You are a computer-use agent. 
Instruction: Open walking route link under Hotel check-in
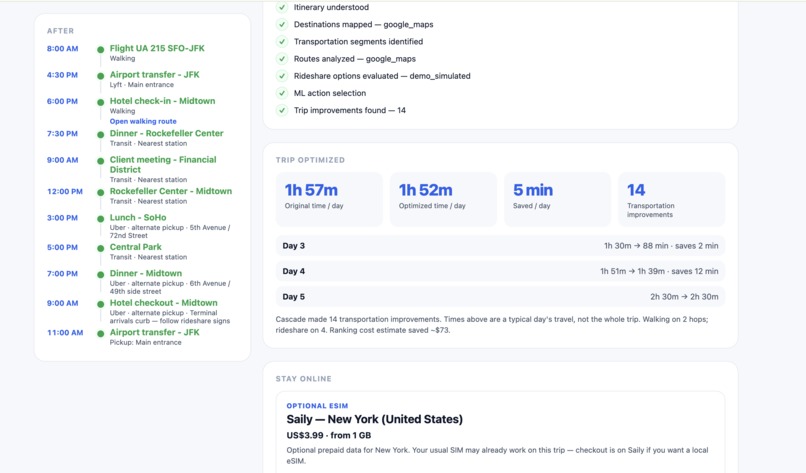(x=143, y=121)
